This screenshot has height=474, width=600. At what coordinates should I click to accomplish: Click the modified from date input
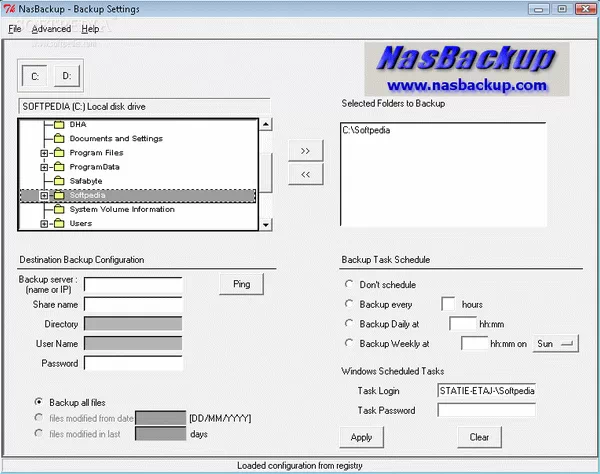pos(161,418)
